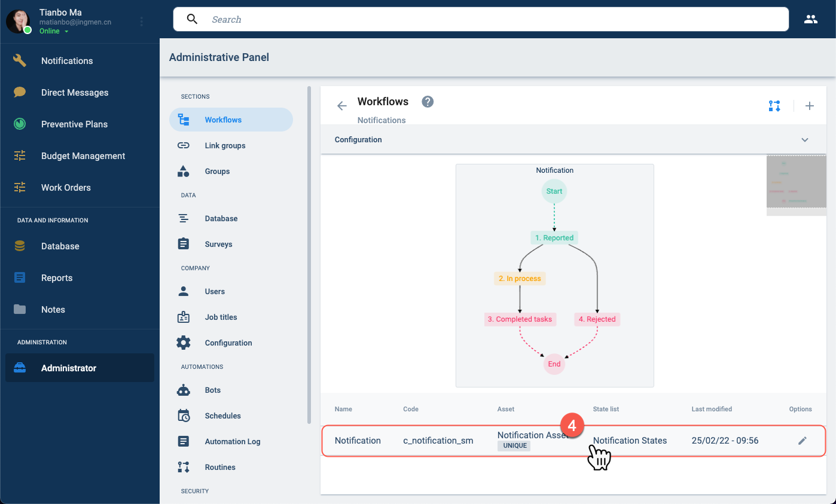This screenshot has width=836, height=504.
Task: Select the 4. Rejected state node
Action: pos(597,319)
